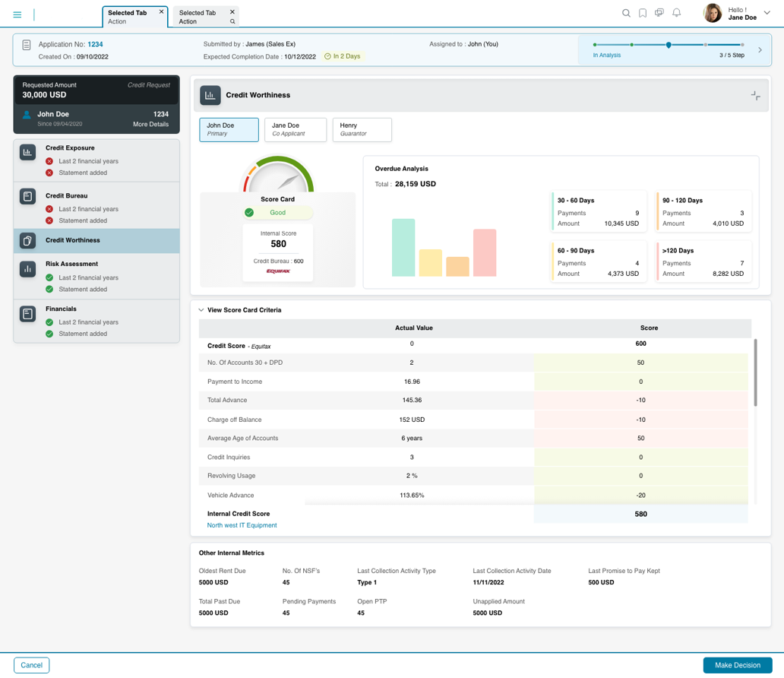Collapse View Score Card Criteria section
The image size is (784, 678).
coord(201,310)
